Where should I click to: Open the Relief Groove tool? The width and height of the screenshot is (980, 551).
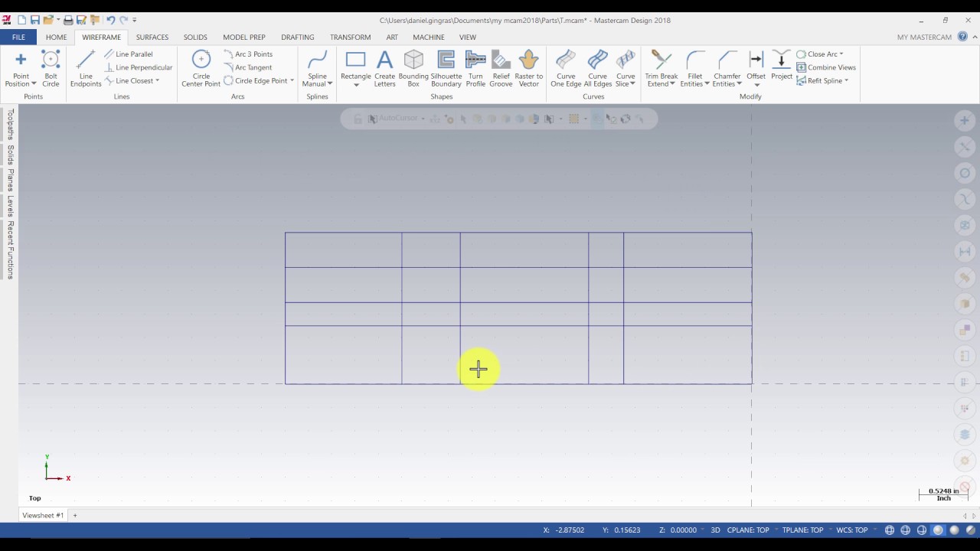pyautogui.click(x=501, y=68)
